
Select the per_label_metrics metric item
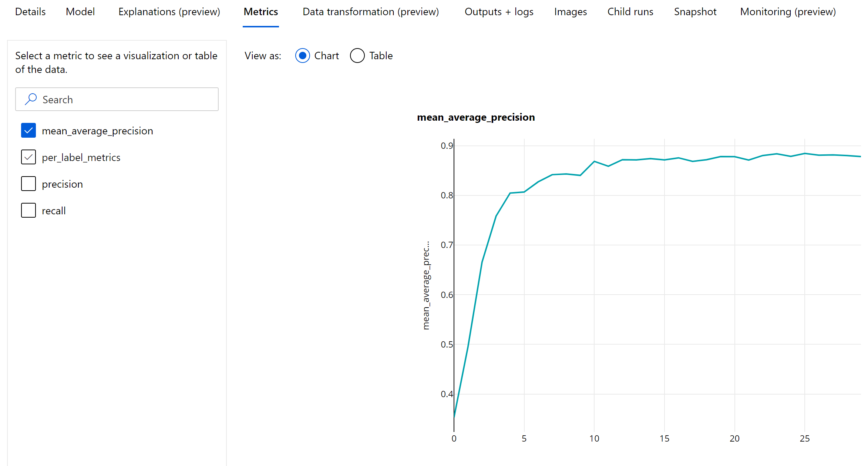click(80, 157)
